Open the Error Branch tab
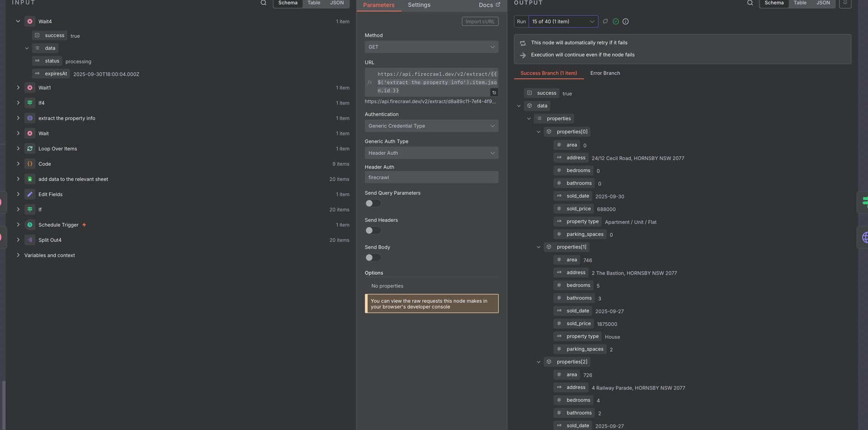 tap(605, 73)
